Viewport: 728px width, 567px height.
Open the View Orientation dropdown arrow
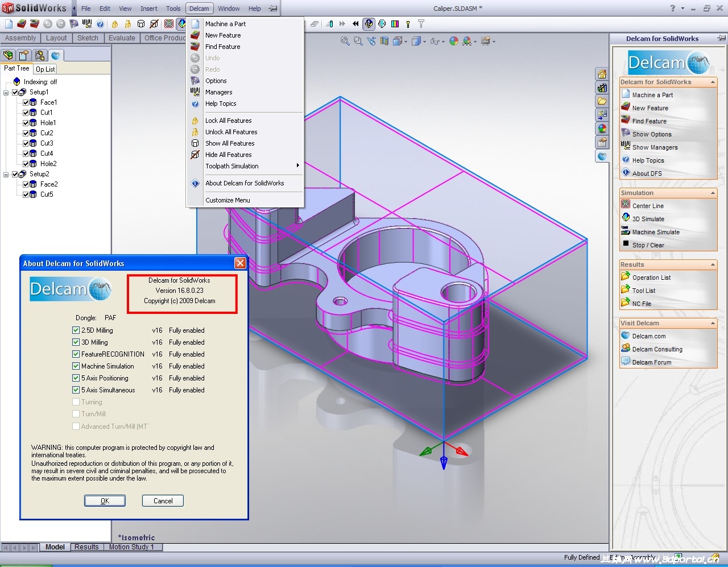(x=406, y=42)
